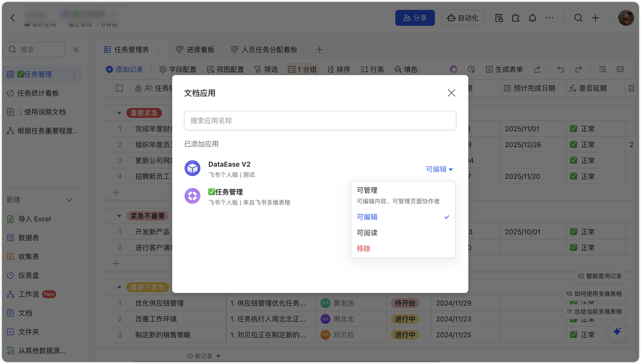Open the 排序 sorting icon

pos(330,69)
